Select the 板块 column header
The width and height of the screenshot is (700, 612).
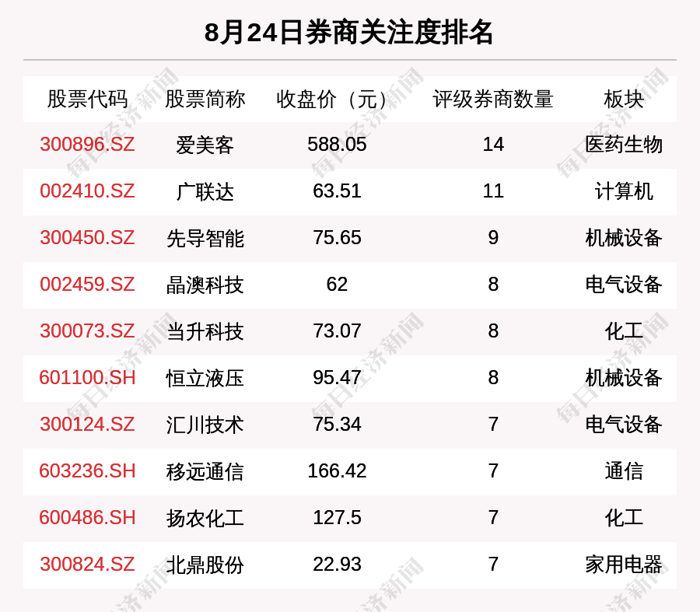(x=624, y=99)
